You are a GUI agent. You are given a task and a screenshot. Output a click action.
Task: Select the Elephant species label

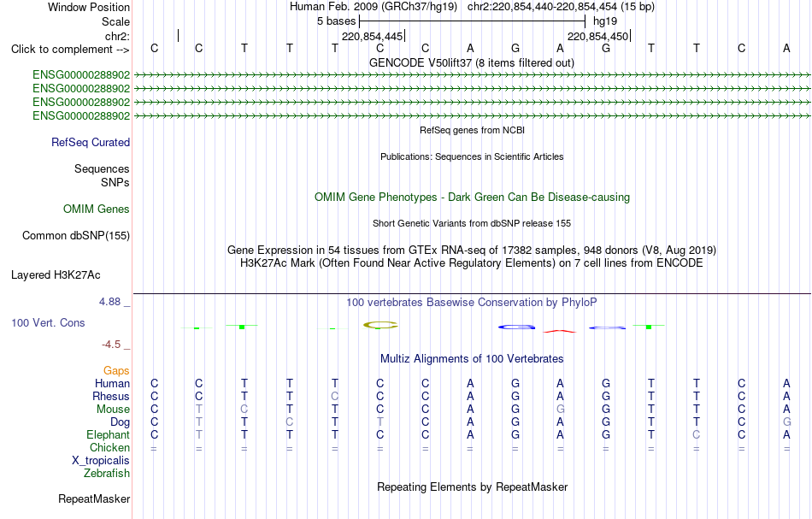click(109, 435)
